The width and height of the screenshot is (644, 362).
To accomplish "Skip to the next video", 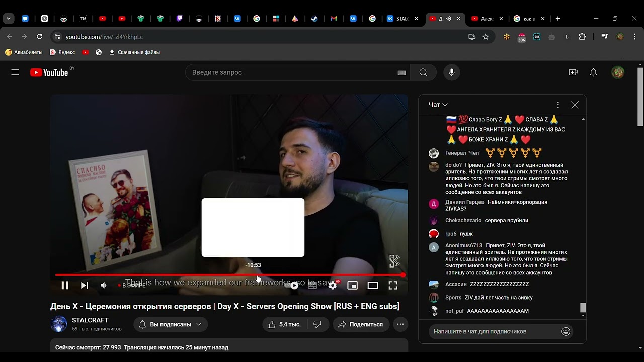I will tap(85, 285).
